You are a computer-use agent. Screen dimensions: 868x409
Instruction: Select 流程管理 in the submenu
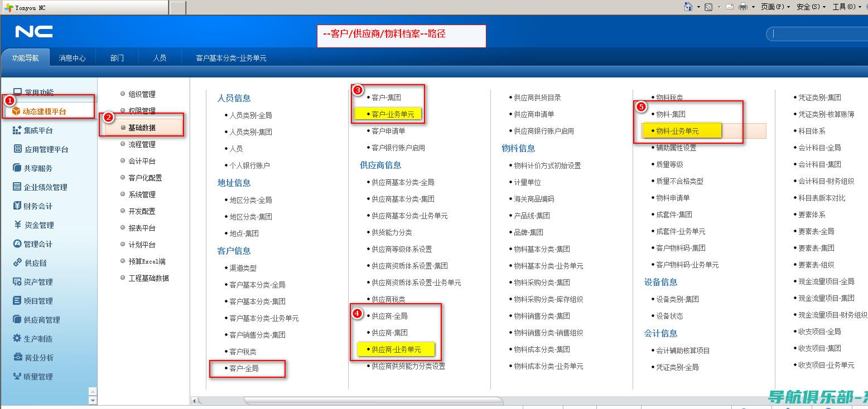click(x=142, y=144)
